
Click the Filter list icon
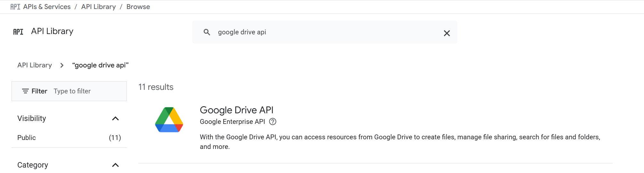[x=25, y=91]
